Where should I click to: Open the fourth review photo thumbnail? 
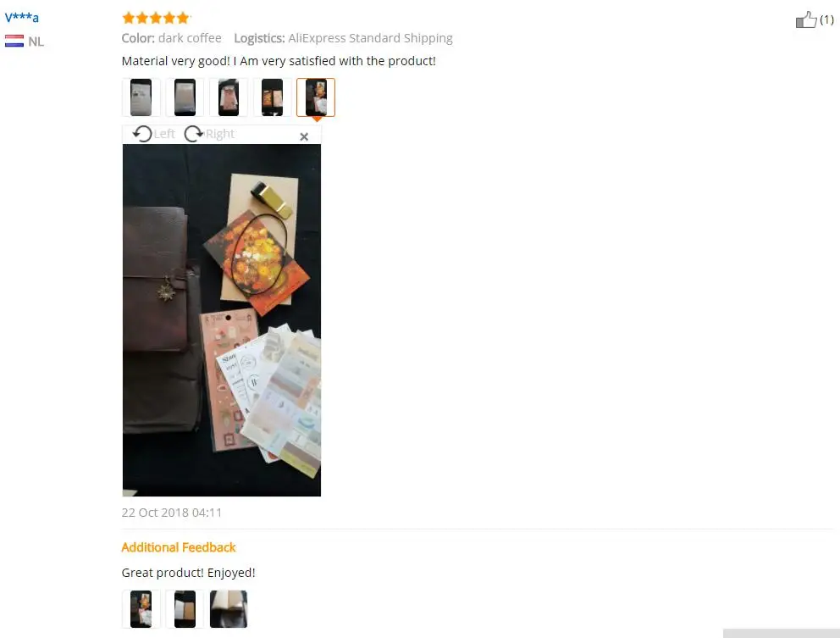click(x=272, y=97)
